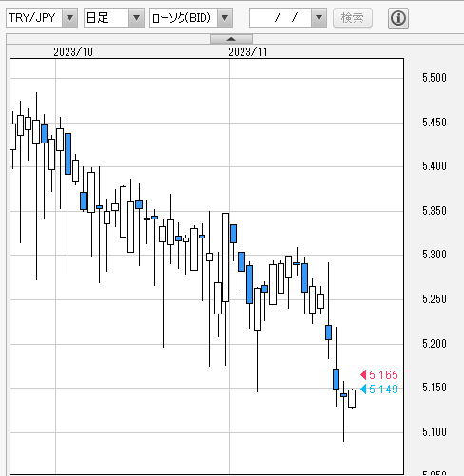Click the date input field
464x476 pixels.
pos(280,18)
